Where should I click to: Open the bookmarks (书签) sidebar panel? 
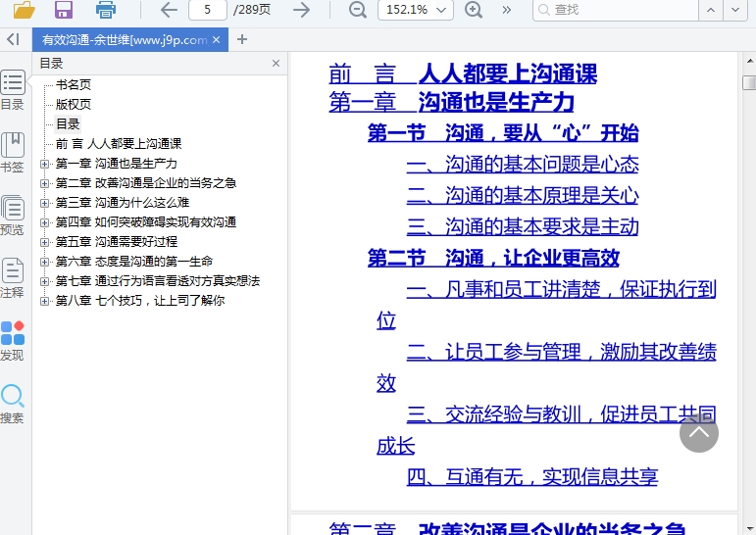(13, 152)
